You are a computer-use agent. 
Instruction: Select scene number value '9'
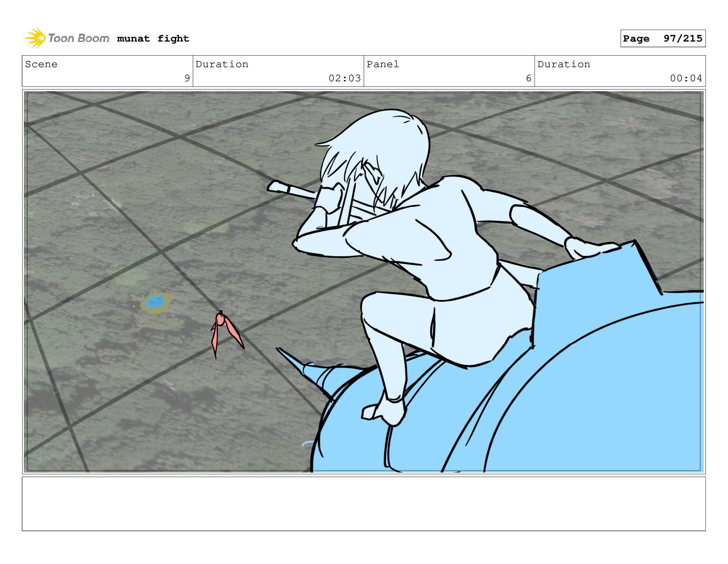187,78
